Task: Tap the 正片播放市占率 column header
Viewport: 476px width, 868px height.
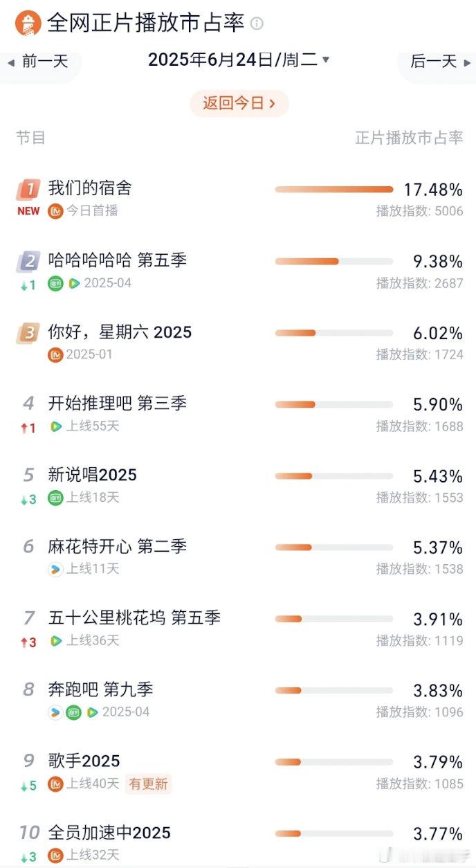Action: click(x=409, y=138)
